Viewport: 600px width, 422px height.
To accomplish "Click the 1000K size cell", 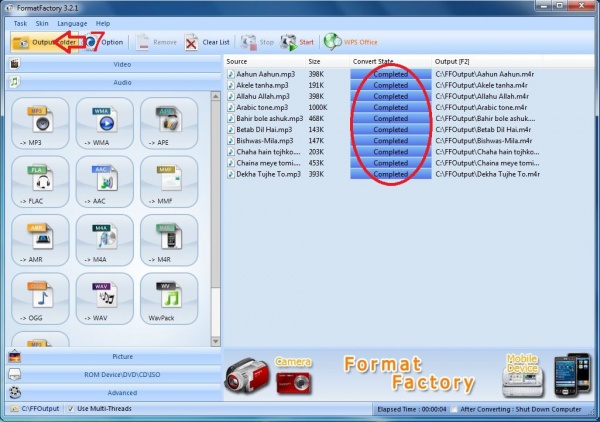I will [318, 107].
